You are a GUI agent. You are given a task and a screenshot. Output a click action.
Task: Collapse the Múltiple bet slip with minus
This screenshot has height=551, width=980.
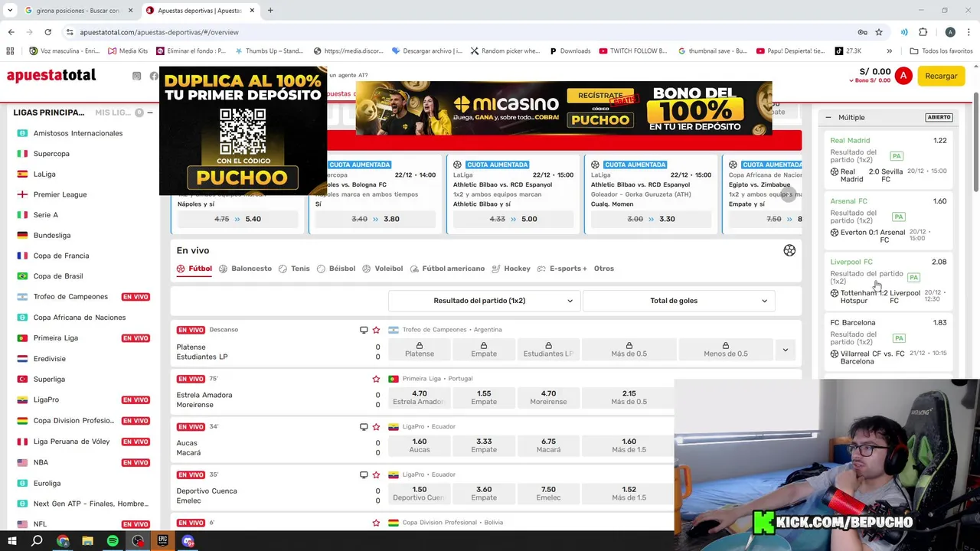(828, 117)
